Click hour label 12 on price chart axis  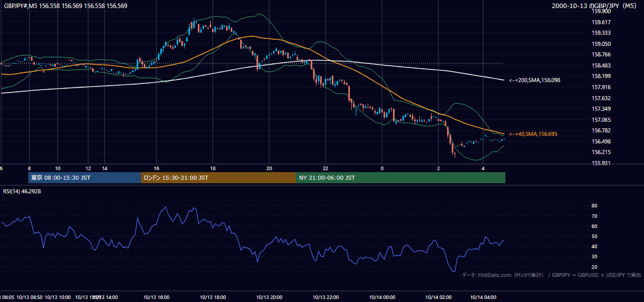88,168
